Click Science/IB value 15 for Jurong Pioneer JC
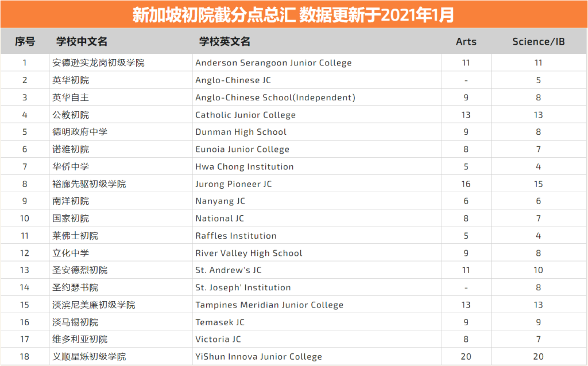This screenshot has height=366, width=588. pos(538,184)
